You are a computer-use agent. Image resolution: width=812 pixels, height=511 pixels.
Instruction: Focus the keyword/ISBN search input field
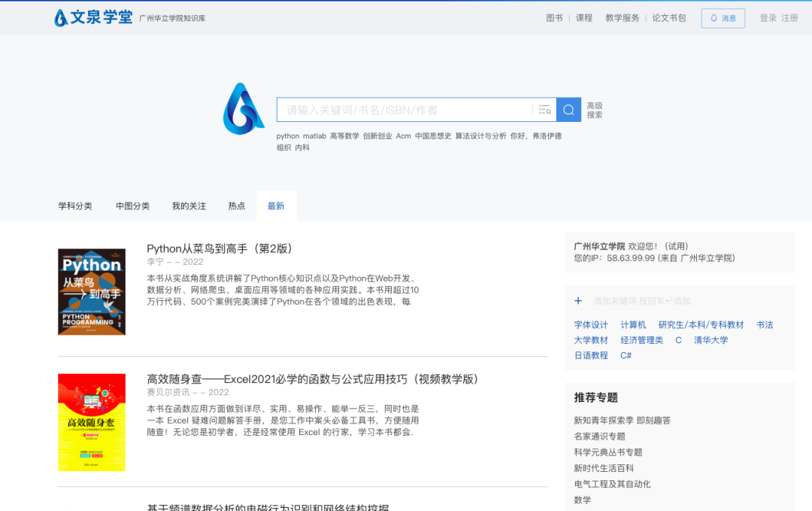point(406,110)
